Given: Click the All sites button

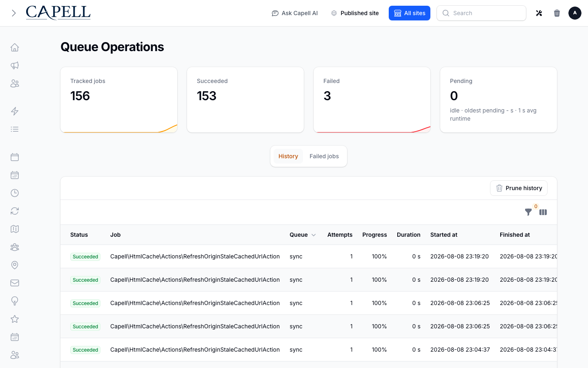Looking at the screenshot, I should click(410, 13).
